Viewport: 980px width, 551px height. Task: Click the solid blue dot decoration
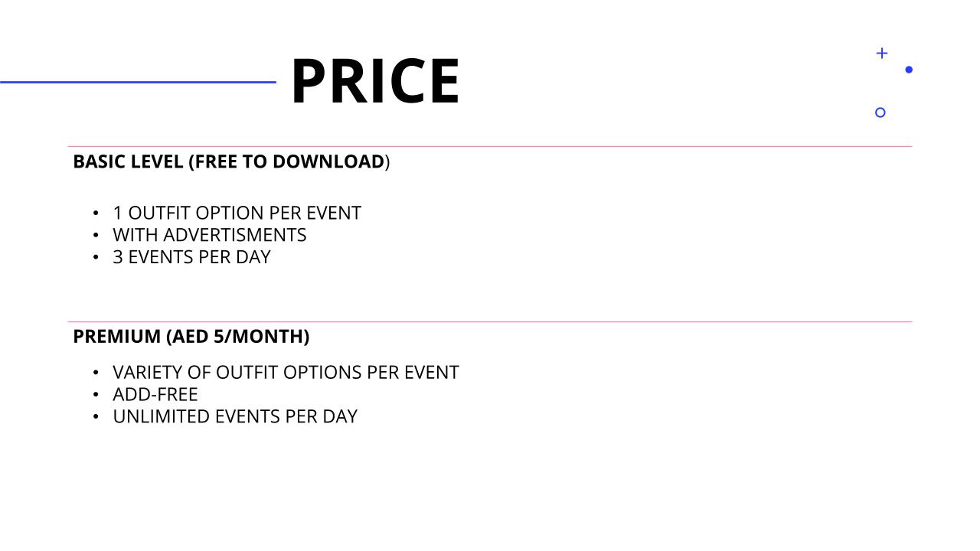[x=909, y=70]
